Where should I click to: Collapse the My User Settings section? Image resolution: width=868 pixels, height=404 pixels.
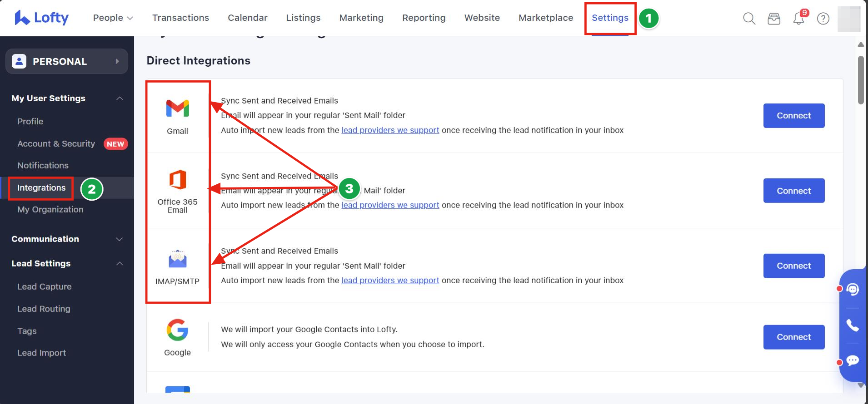(120, 99)
